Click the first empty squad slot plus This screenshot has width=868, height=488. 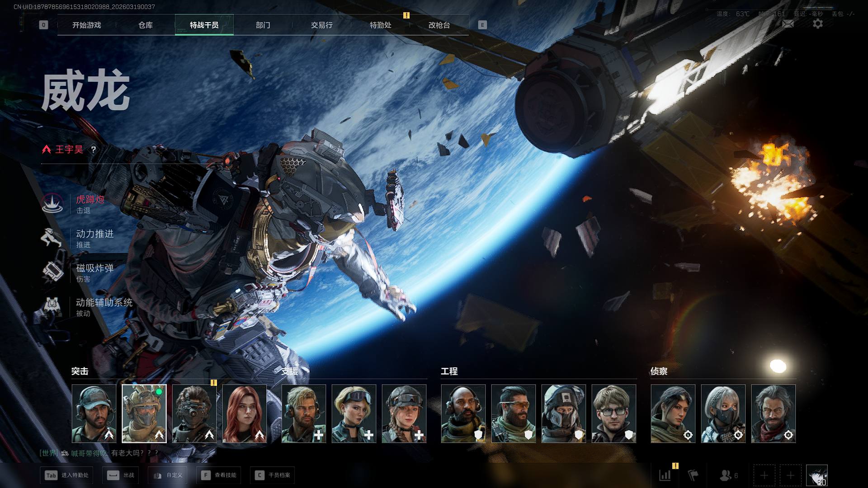(764, 475)
